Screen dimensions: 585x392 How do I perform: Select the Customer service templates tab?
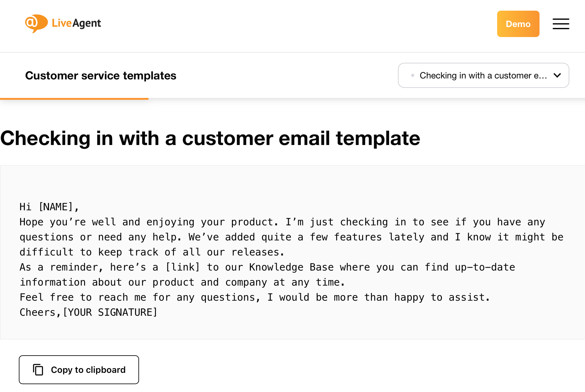[101, 76]
